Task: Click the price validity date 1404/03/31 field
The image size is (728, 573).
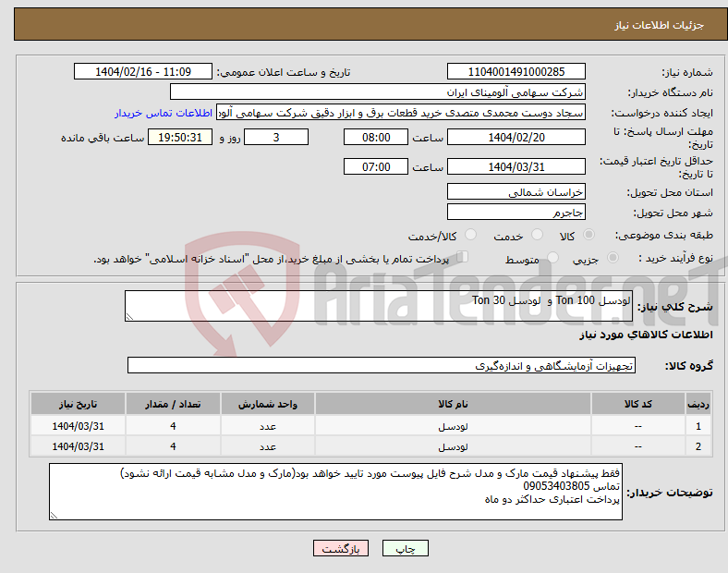Action: click(516, 166)
